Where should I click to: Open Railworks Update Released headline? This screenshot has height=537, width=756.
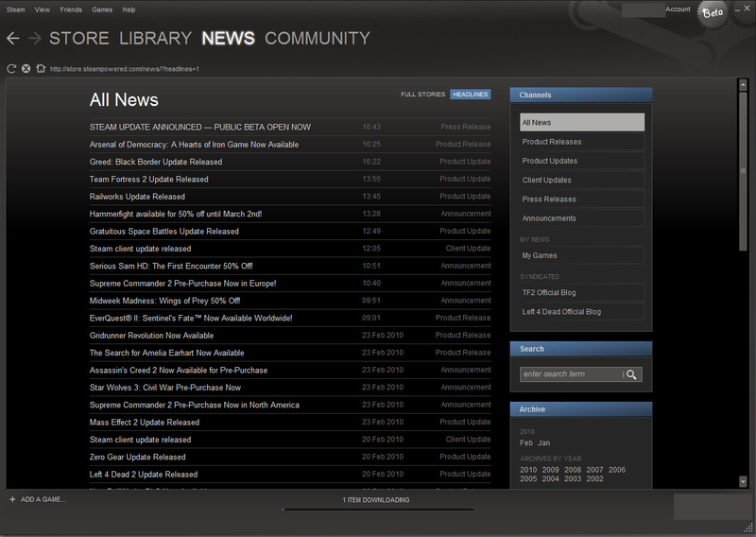[x=137, y=197]
